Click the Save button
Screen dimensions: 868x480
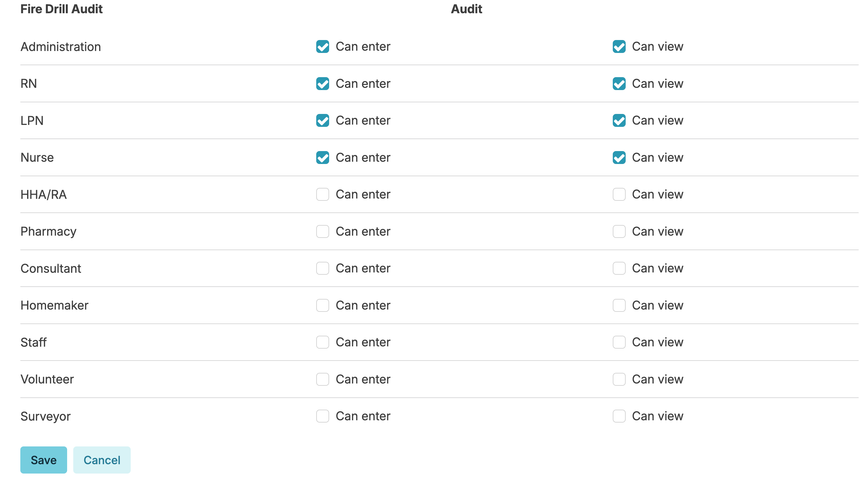[x=44, y=460]
